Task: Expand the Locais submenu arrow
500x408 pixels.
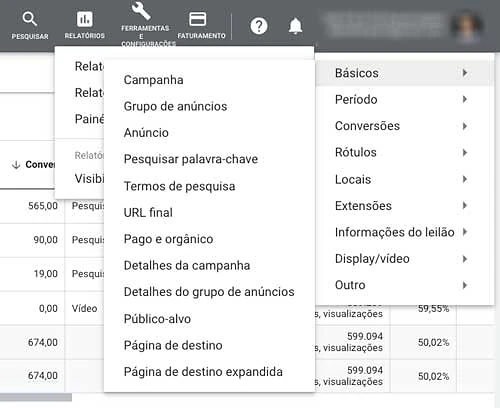Action: coord(465,179)
